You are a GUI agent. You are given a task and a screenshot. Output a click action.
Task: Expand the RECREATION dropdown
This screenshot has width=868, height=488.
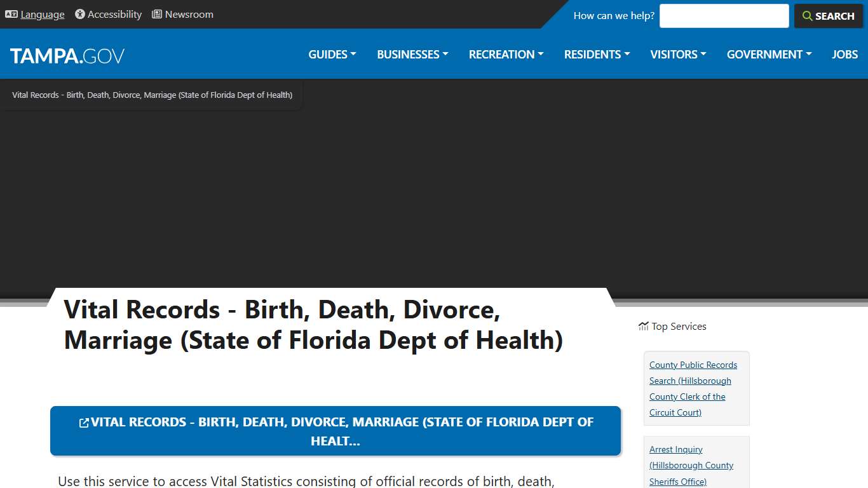[505, 55]
